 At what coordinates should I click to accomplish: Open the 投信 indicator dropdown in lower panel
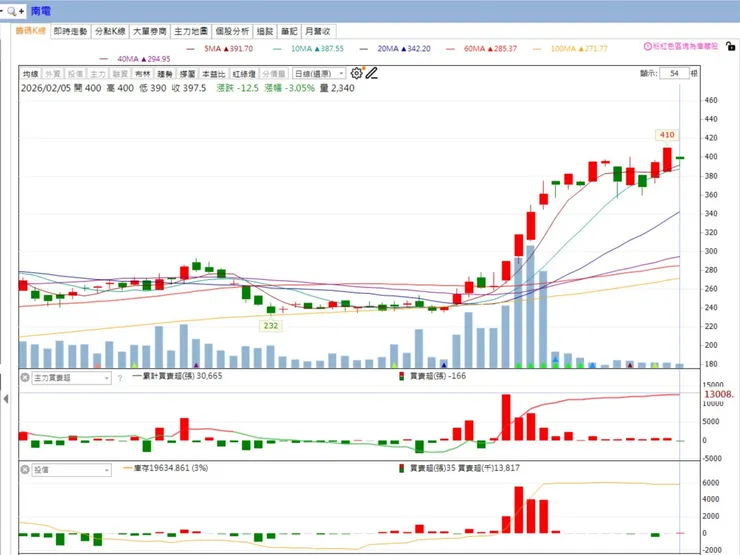71,470
